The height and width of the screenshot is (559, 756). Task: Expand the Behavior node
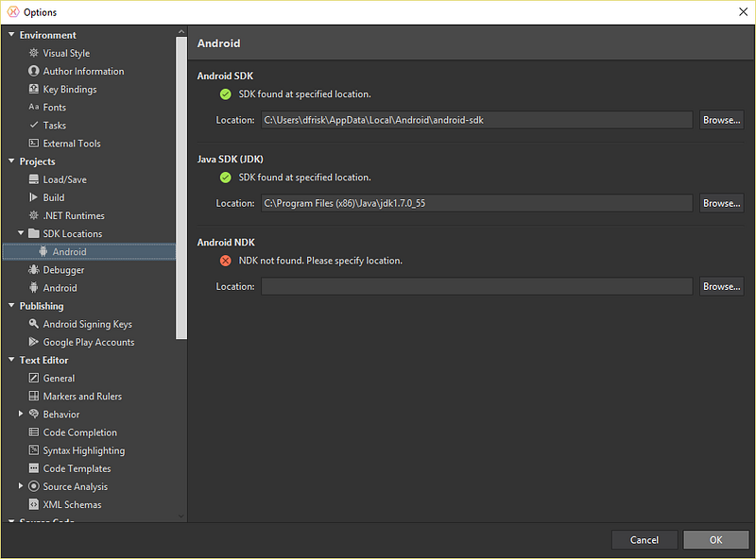point(21,414)
